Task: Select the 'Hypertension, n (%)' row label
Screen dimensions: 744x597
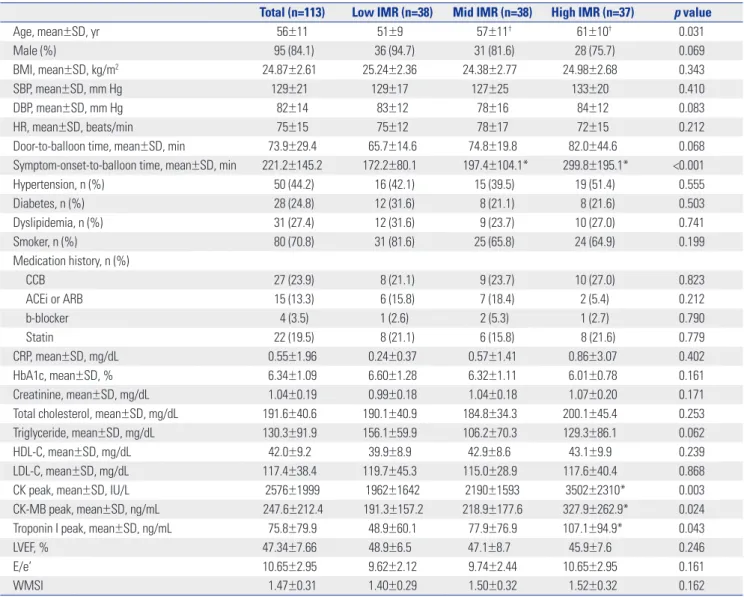Action: coord(58,184)
